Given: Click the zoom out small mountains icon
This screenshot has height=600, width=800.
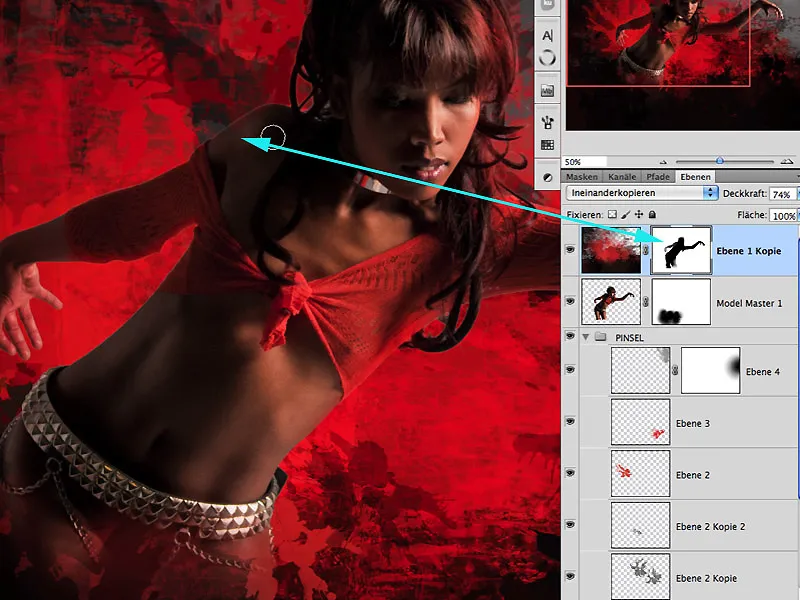Looking at the screenshot, I should 663,162.
